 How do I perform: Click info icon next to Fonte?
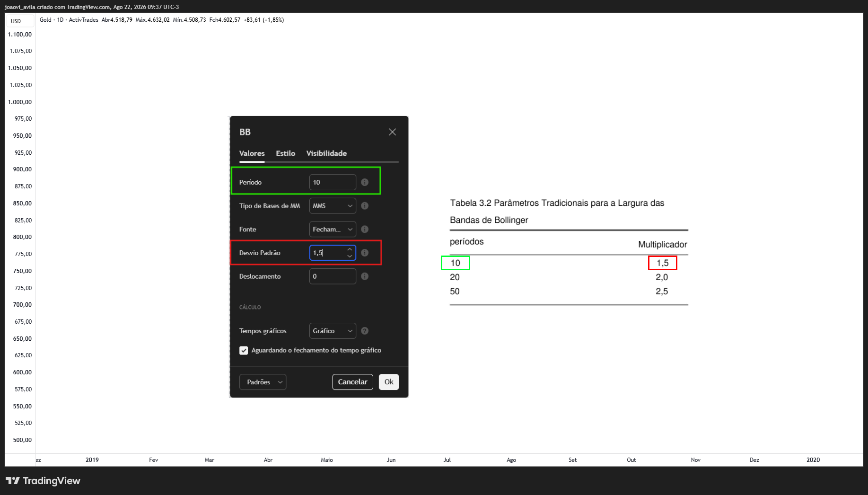click(365, 229)
